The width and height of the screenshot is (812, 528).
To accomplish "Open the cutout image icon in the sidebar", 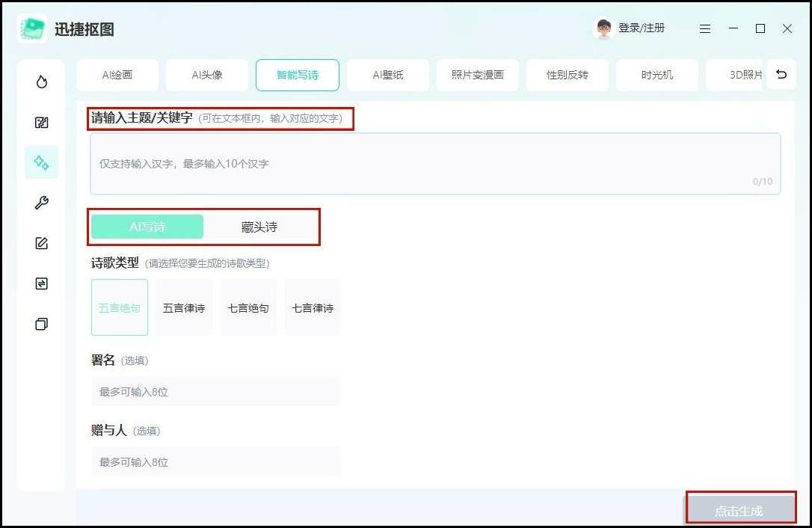I will pos(42,123).
